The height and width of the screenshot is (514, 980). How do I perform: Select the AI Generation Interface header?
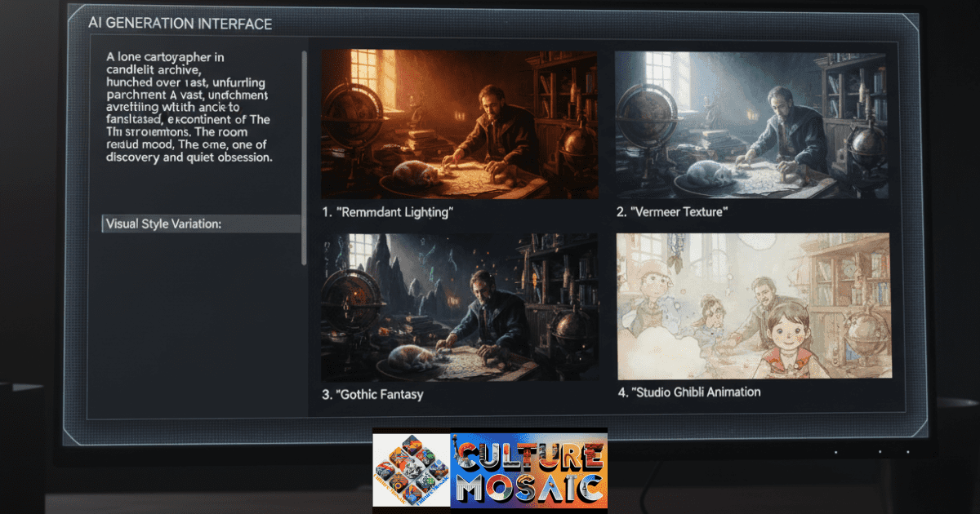(x=181, y=24)
